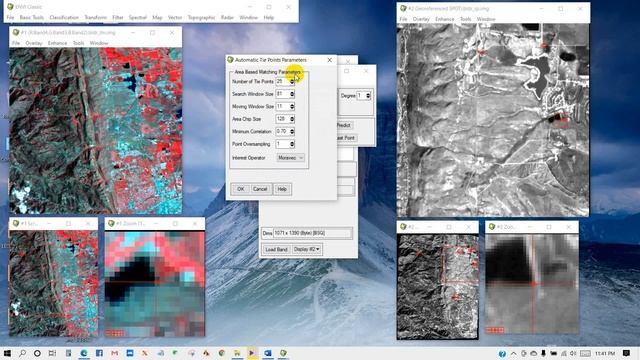The width and height of the screenshot is (640, 360).
Task: Click the taskbar clock showing 11:41 PM
Action: [605, 353]
